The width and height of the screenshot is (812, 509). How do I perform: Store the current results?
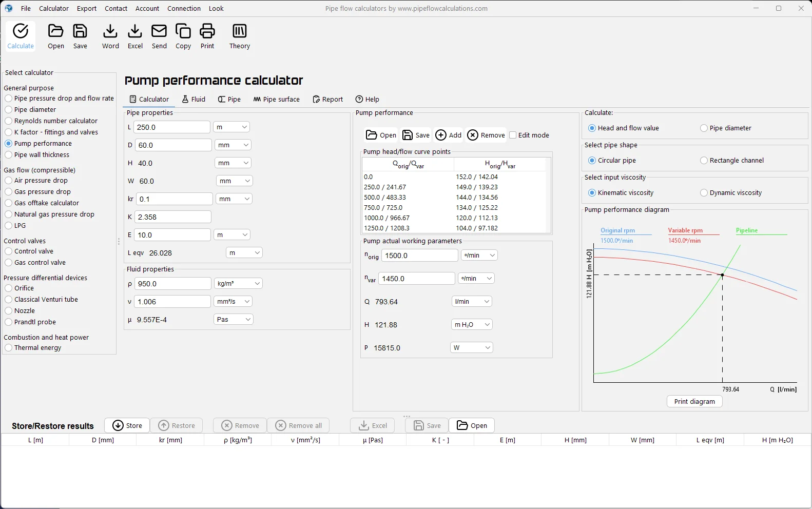click(x=127, y=425)
